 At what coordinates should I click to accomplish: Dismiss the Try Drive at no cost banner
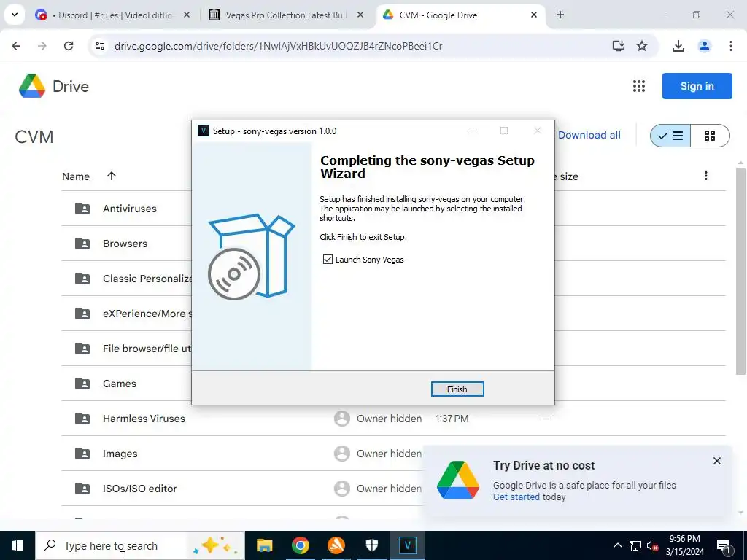717,461
